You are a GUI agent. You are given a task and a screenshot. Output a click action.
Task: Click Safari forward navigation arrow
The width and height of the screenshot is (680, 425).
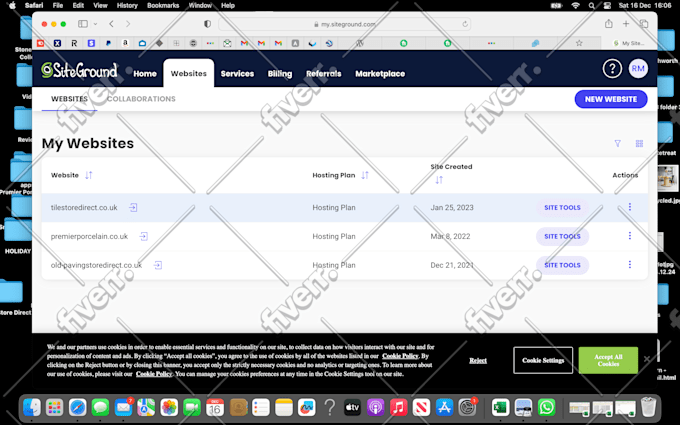[x=128, y=24]
